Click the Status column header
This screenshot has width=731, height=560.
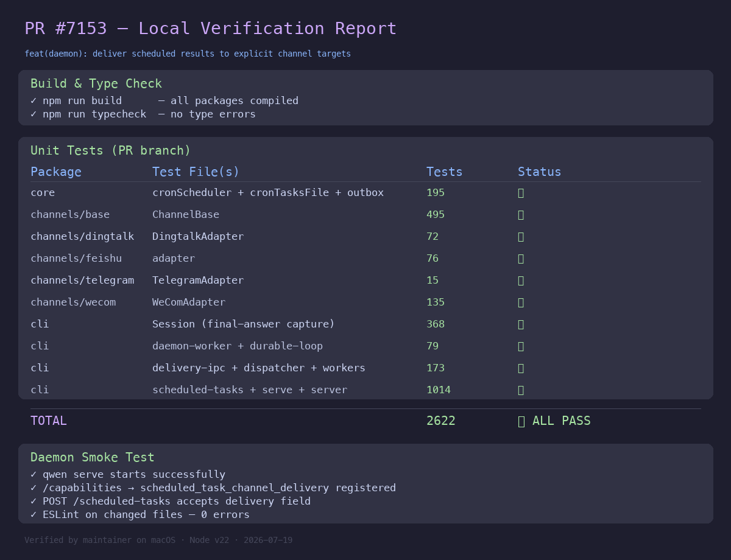pos(540,172)
